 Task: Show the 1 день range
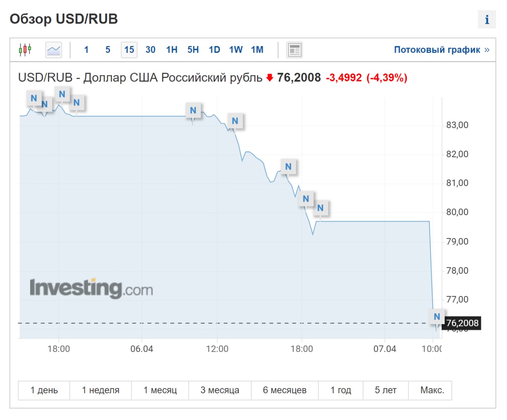(x=44, y=390)
